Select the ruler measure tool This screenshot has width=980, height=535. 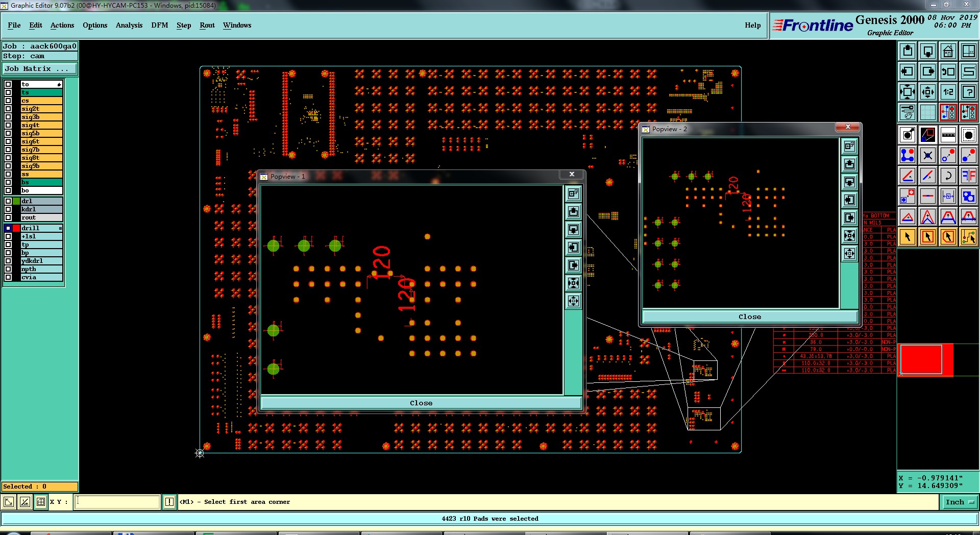[948, 135]
